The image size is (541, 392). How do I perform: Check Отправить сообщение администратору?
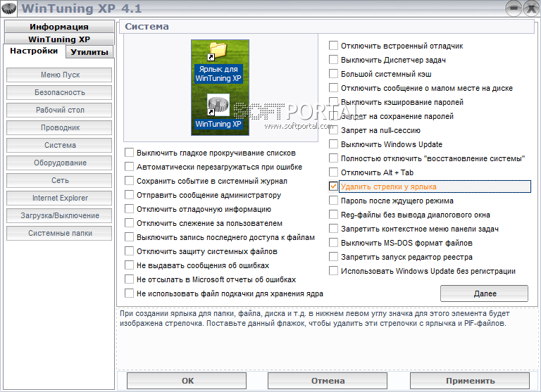point(129,195)
